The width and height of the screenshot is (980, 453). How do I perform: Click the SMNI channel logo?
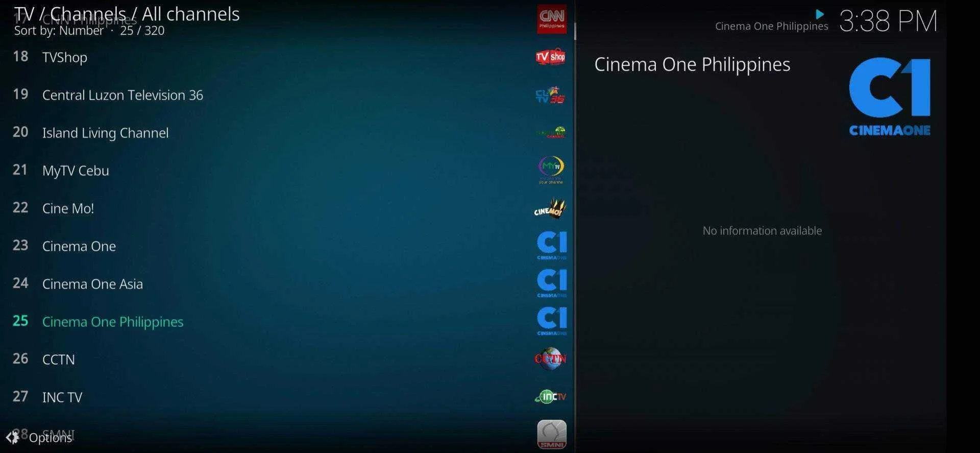[x=552, y=435]
